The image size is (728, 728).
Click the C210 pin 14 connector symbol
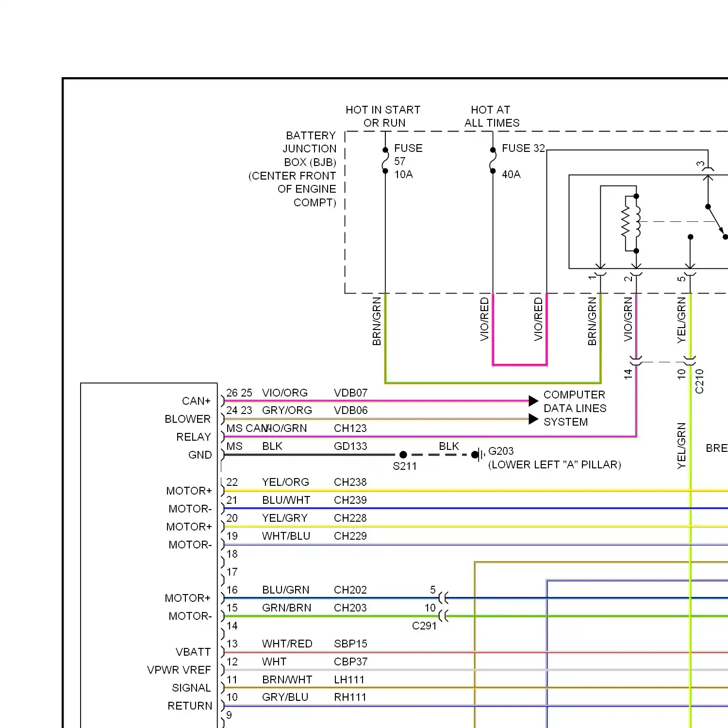coord(636,361)
